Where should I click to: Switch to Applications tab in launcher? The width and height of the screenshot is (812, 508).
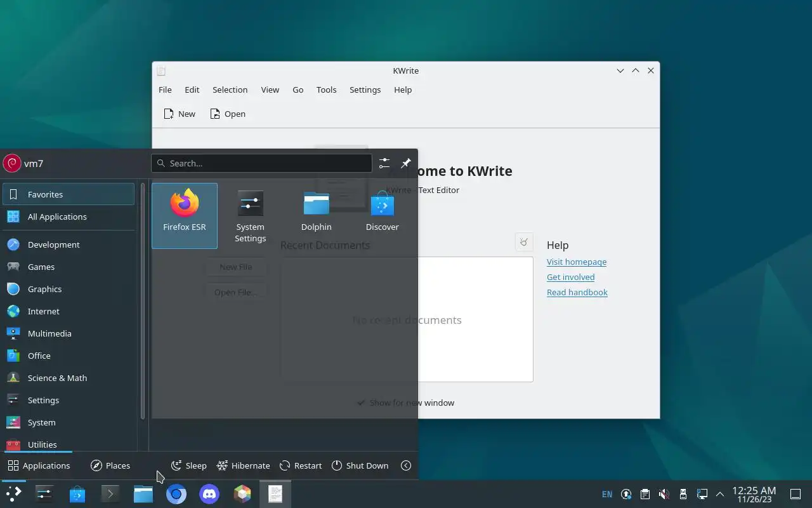click(x=39, y=465)
